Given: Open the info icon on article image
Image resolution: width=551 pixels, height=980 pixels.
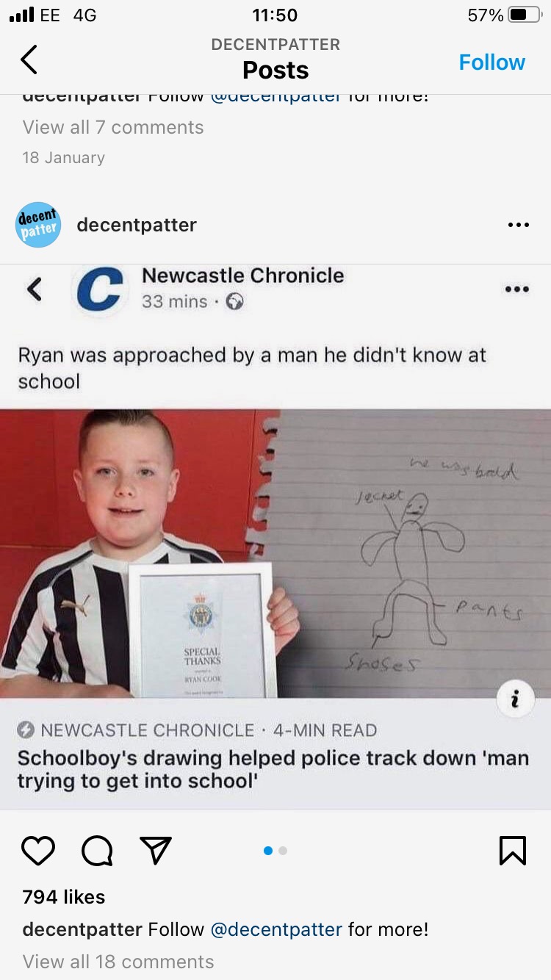Looking at the screenshot, I should pos(515,700).
